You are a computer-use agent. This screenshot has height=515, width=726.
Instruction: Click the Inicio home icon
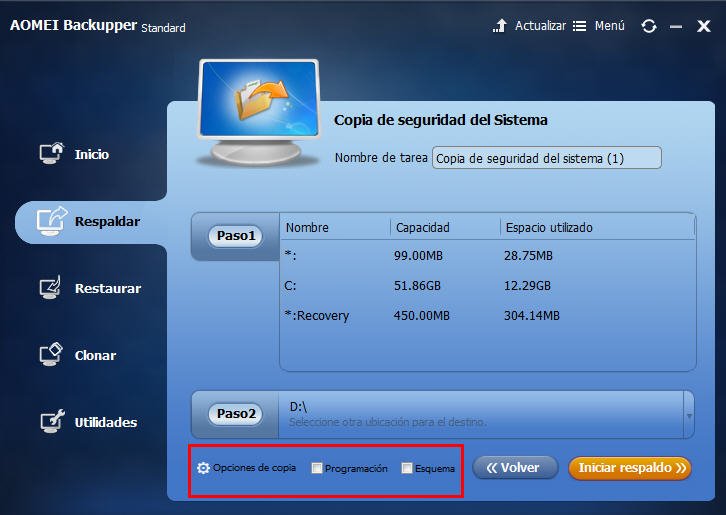(51, 153)
